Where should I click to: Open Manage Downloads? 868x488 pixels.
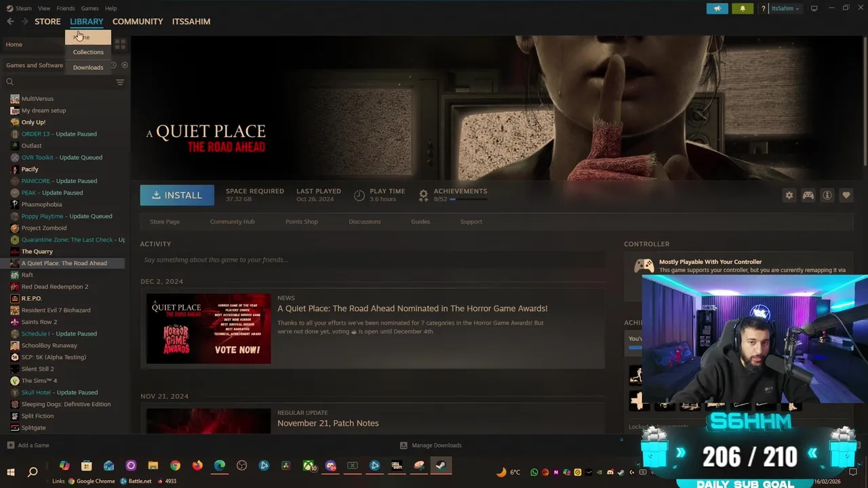(x=431, y=445)
